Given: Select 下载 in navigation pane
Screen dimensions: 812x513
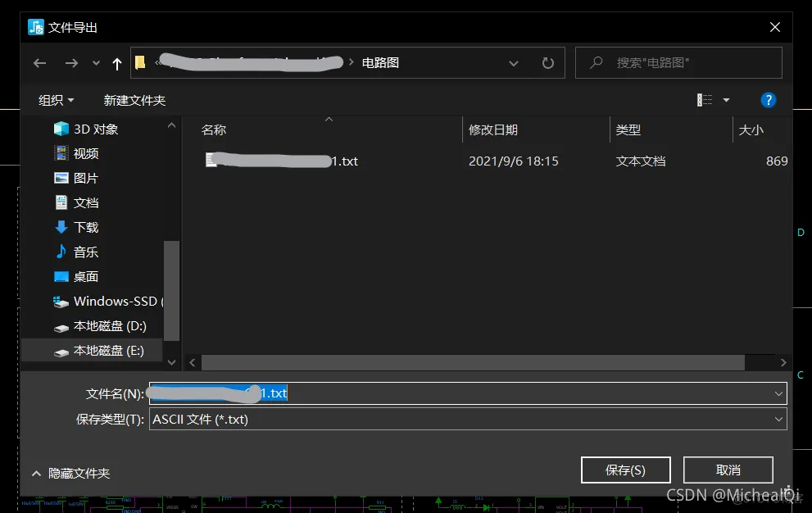Looking at the screenshot, I should (x=76, y=227).
